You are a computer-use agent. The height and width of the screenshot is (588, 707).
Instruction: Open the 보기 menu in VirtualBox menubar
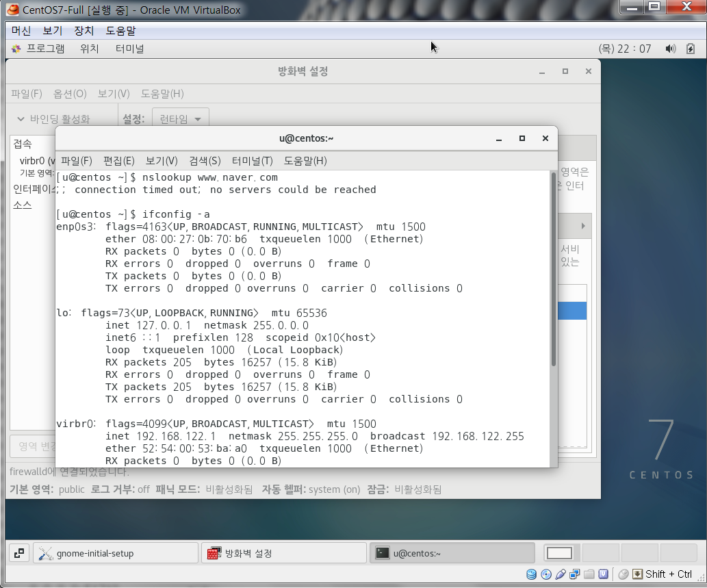(52, 31)
